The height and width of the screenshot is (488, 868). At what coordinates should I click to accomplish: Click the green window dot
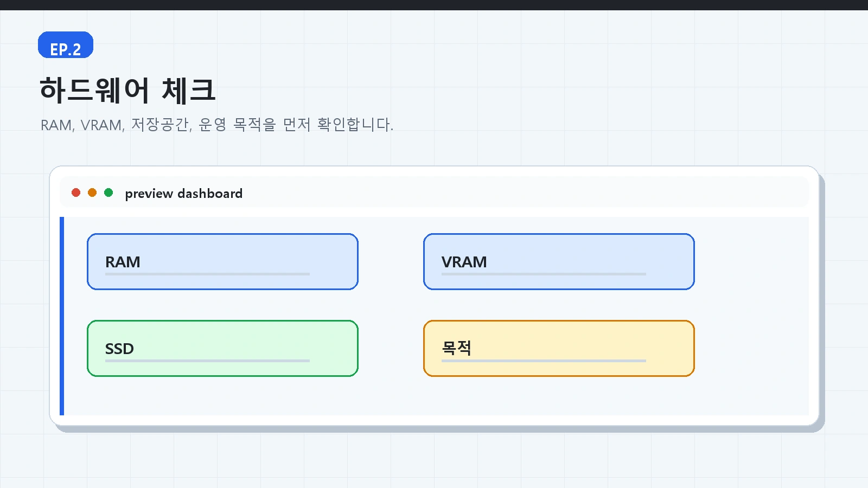pos(108,192)
